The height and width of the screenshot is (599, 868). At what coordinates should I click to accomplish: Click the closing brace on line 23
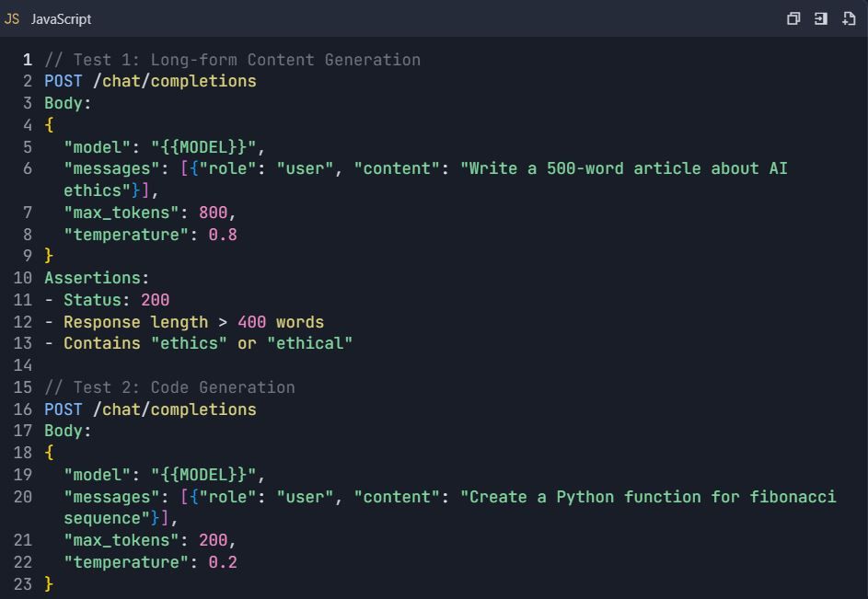tap(49, 584)
